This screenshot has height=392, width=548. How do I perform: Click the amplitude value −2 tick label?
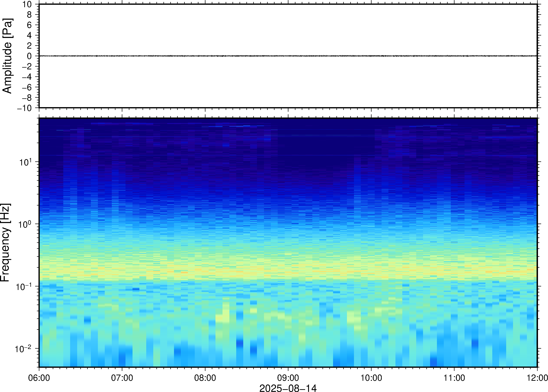27,66
